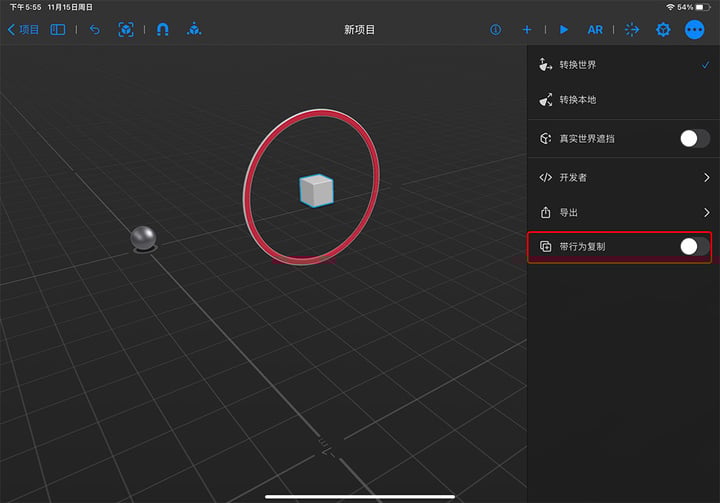Click the object placement cube icon
The width and height of the screenshot is (720, 503).
(194, 29)
